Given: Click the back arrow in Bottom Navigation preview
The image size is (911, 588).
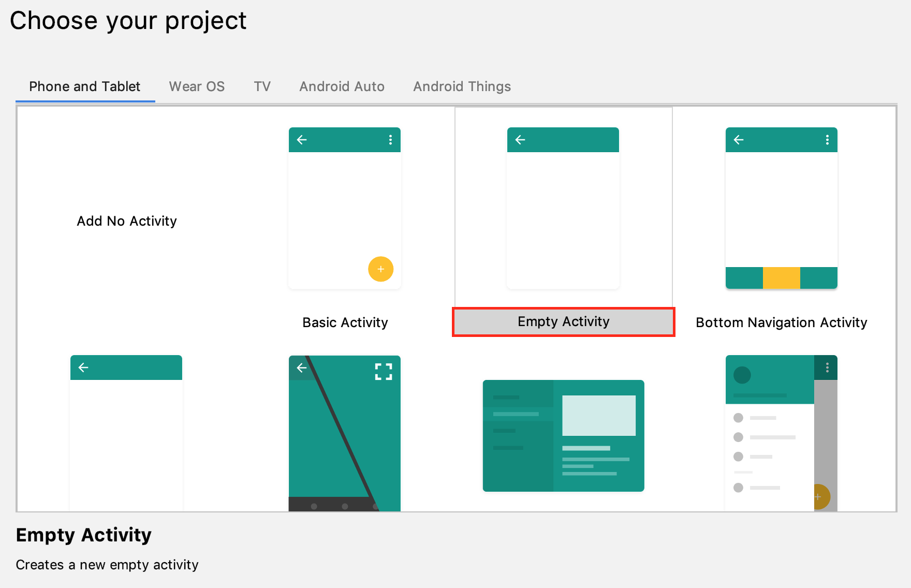Looking at the screenshot, I should pos(739,140).
